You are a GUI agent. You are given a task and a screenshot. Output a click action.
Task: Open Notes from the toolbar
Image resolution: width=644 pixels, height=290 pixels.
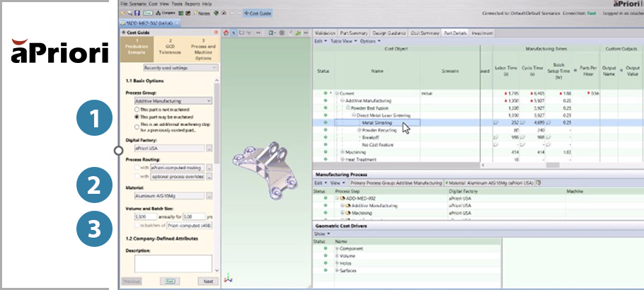201,13
